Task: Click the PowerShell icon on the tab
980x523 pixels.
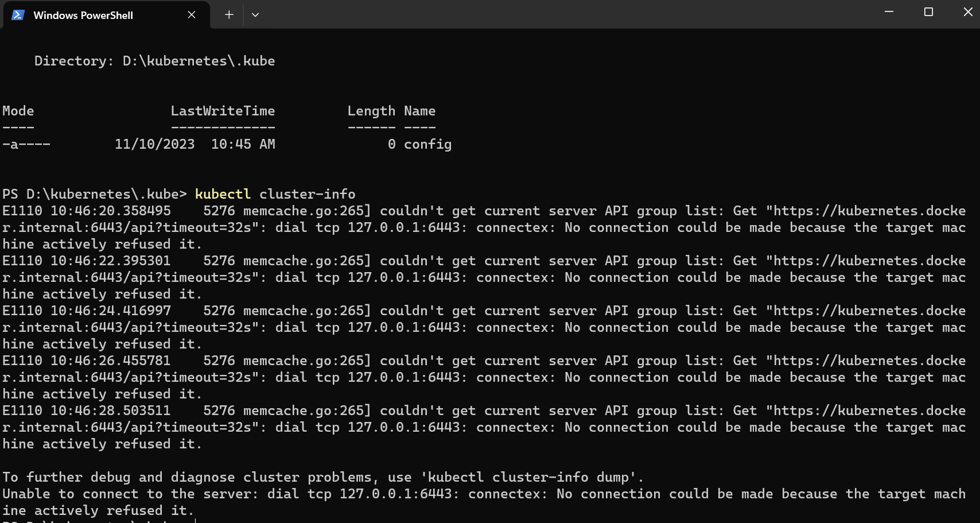Action: pyautogui.click(x=18, y=15)
